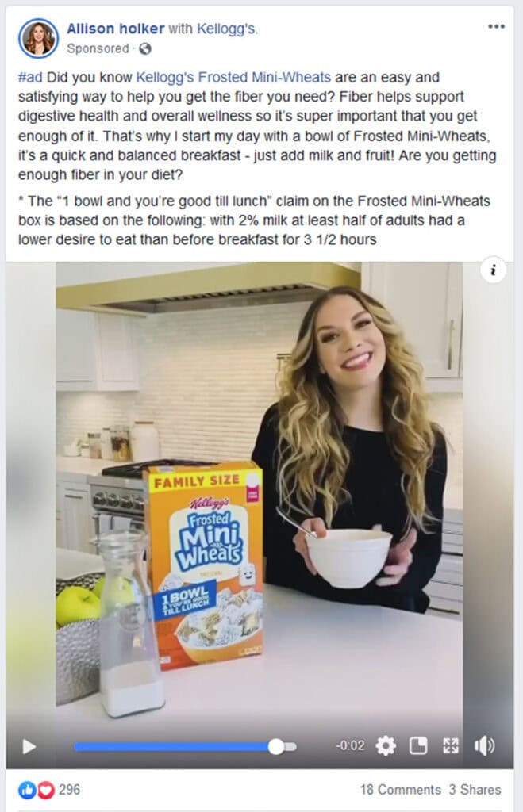The width and height of the screenshot is (523, 812).
Task: Click the remaining time indicator -0:02
Action: click(351, 745)
